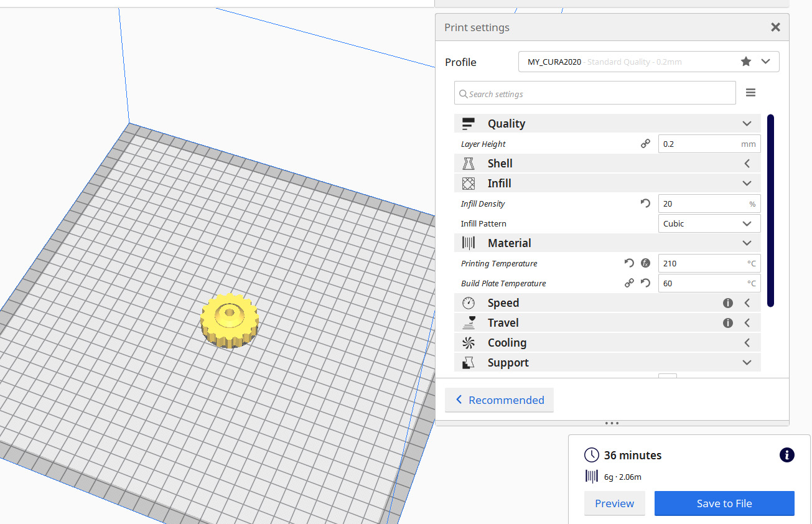
Task: Click the Shell category icon
Action: pos(469,164)
